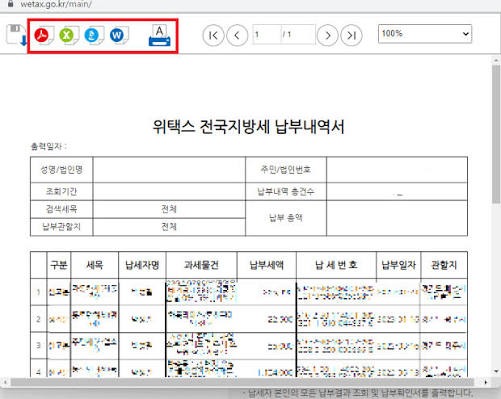Click the 성명/법인명 label cell
Viewport: 501px width, 399px height.
click(62, 170)
